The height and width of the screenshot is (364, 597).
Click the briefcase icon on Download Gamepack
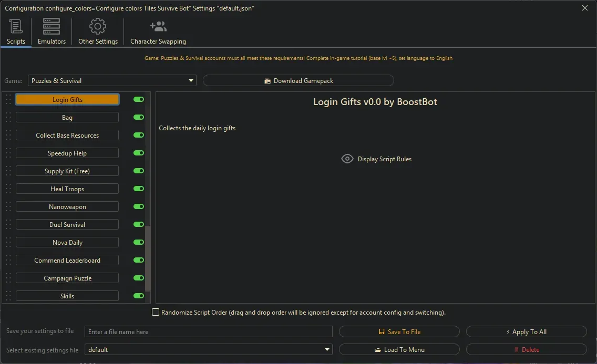coord(269,80)
